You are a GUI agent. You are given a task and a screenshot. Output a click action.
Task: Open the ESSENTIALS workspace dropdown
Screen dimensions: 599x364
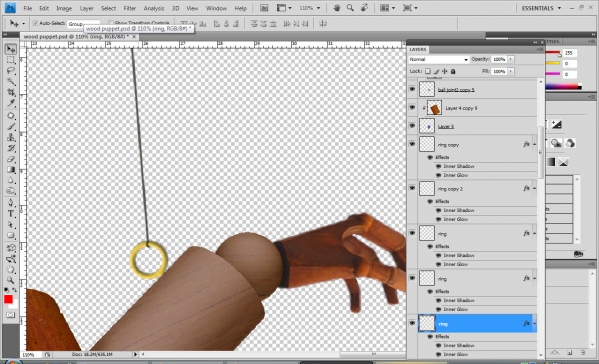click(x=541, y=8)
